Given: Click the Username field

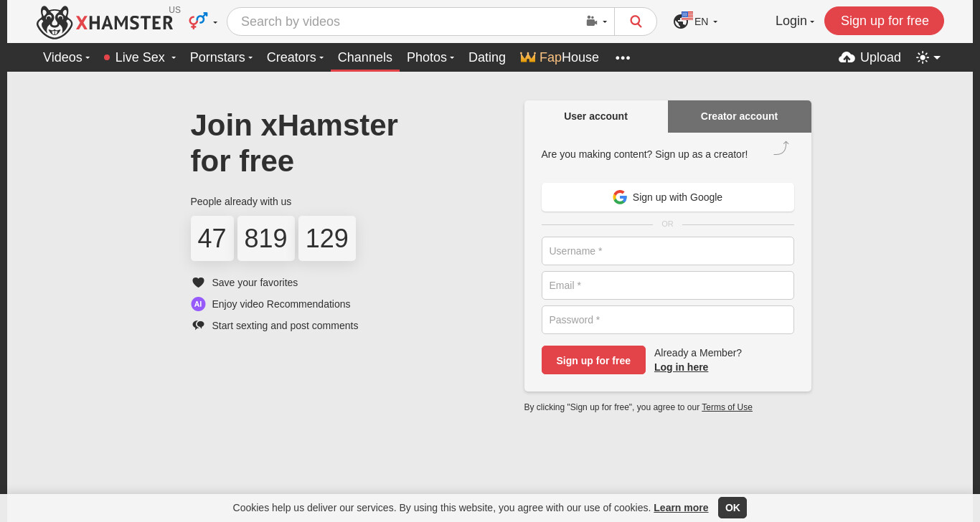Looking at the screenshot, I should tap(667, 251).
